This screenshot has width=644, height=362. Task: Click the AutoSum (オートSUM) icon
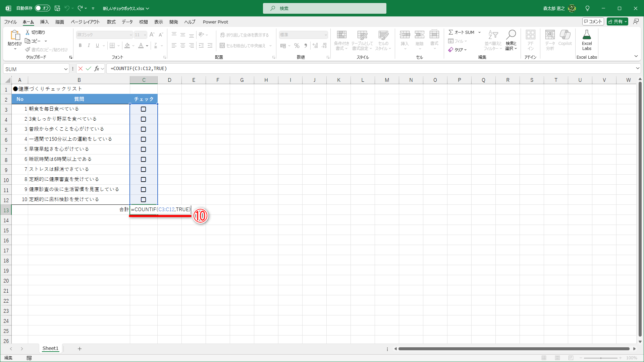click(x=452, y=32)
